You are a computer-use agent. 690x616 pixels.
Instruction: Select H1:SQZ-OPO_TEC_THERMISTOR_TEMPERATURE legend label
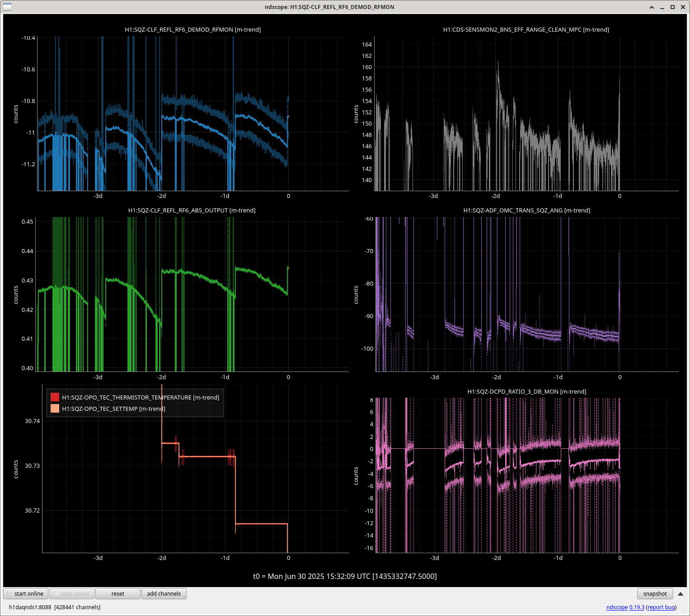(x=141, y=397)
